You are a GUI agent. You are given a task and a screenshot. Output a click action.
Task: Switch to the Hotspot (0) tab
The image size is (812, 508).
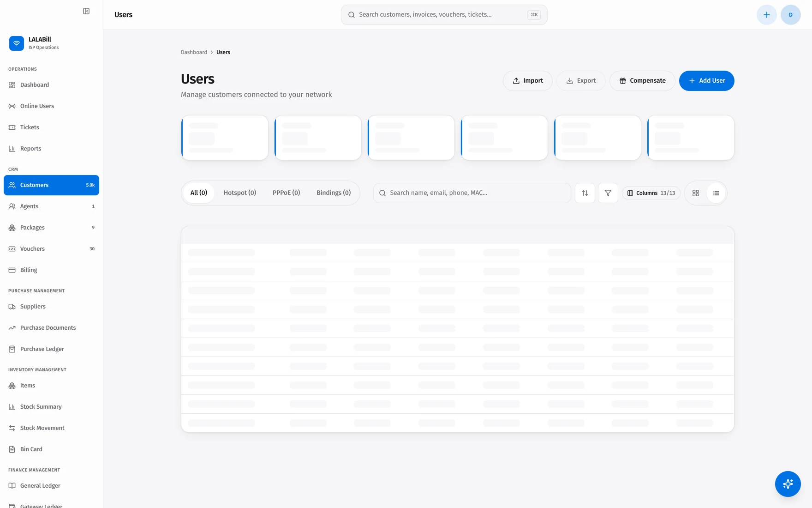(240, 193)
